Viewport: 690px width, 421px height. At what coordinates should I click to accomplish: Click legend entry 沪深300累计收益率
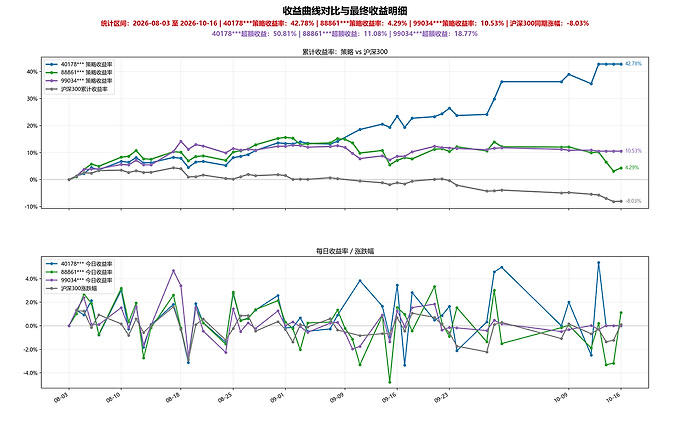[x=77, y=89]
